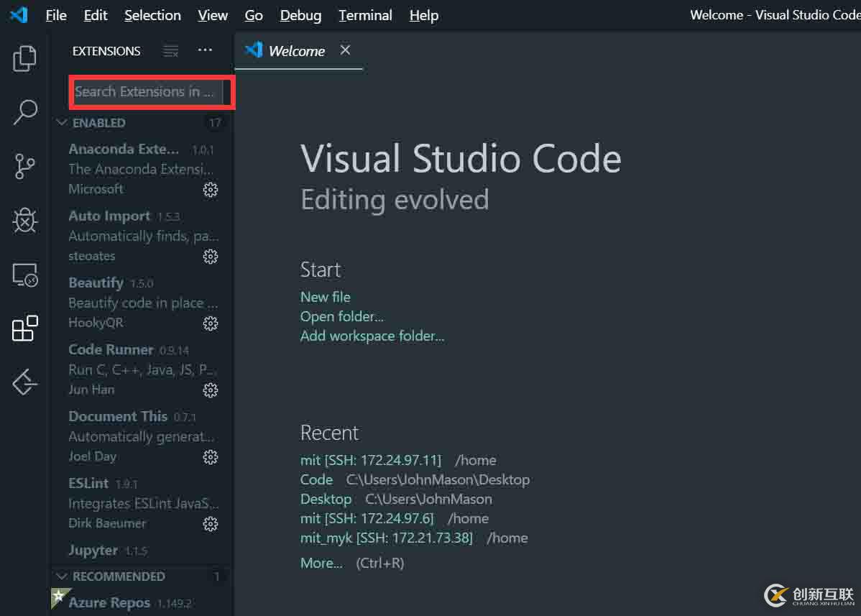Select the Extensions icon in activity bar
The image size is (861, 616).
25,328
